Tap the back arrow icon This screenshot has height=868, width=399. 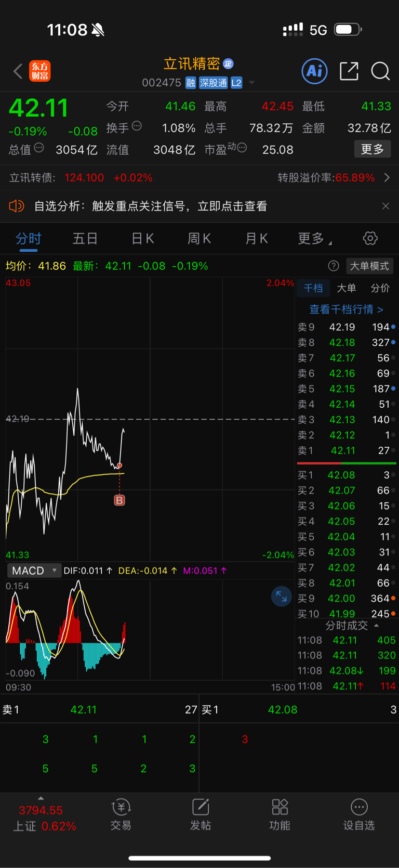point(18,71)
